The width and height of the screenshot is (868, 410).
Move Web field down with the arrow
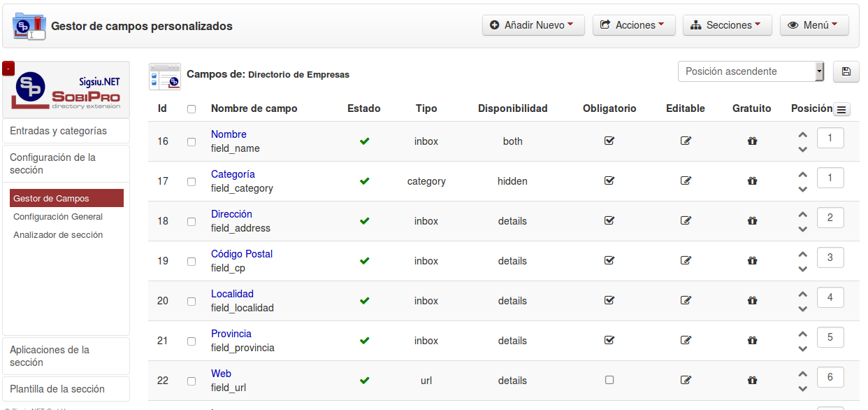(x=803, y=388)
